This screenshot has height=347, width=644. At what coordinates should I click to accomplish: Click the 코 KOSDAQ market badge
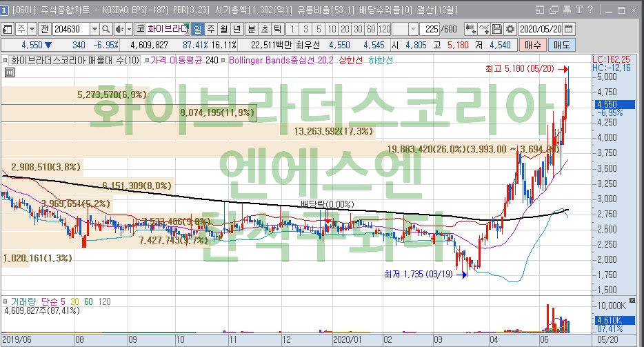pos(141,29)
